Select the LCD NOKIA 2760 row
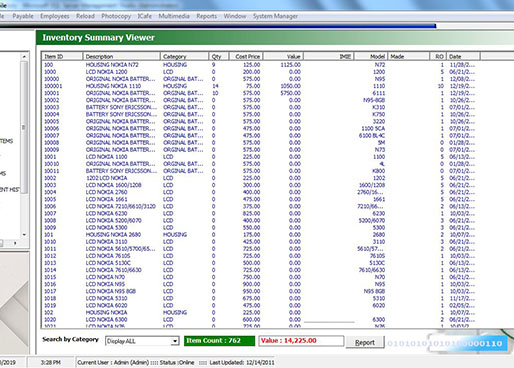The image size is (514, 368). click(x=260, y=192)
